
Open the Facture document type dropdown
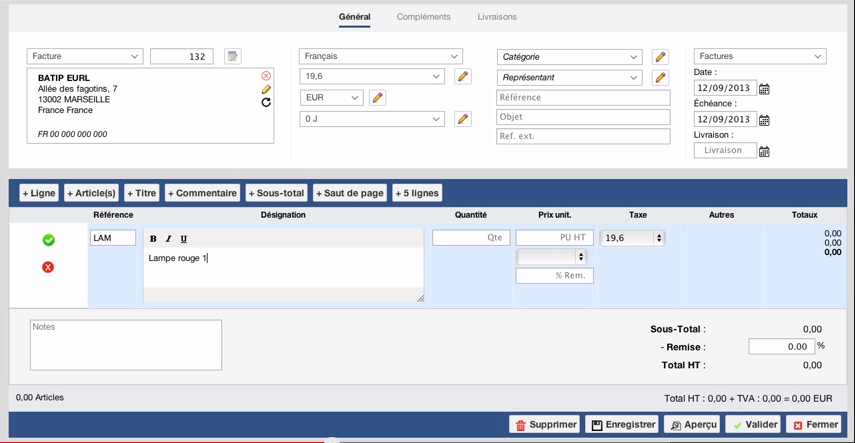pos(85,56)
